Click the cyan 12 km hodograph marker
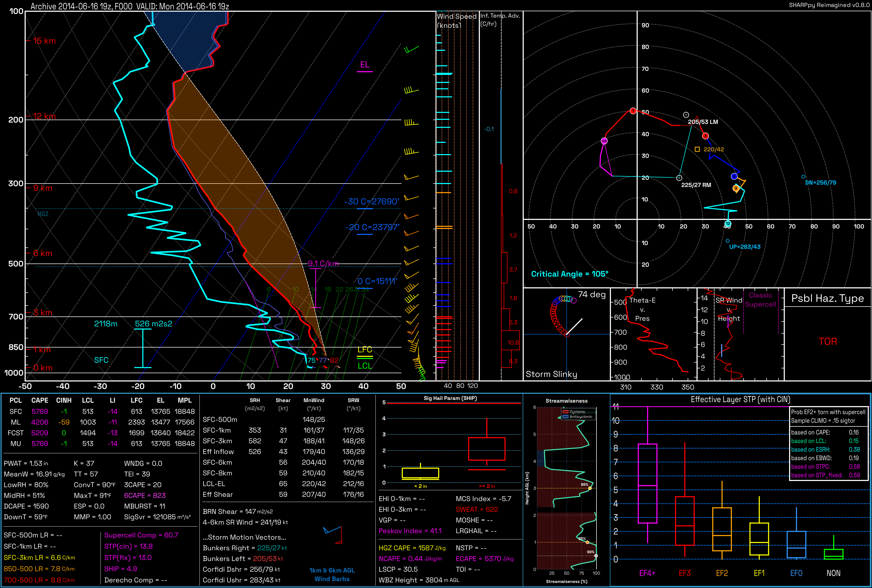 coord(728,223)
